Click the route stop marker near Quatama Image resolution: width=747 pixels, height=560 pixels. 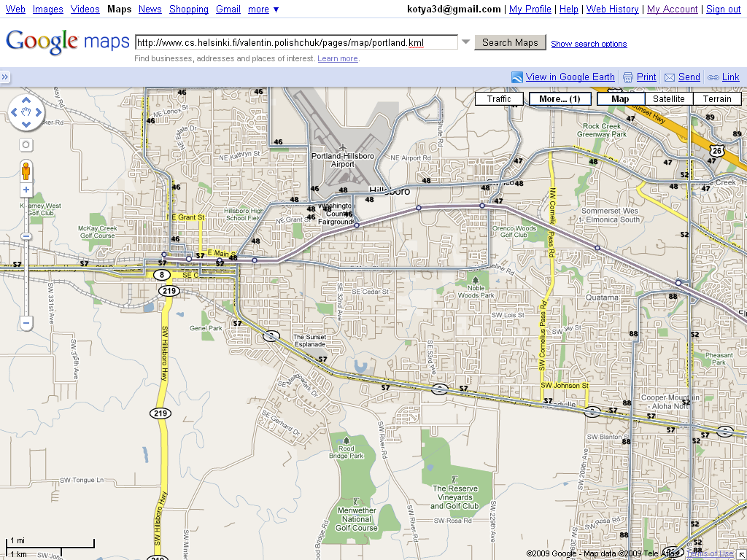point(678,283)
